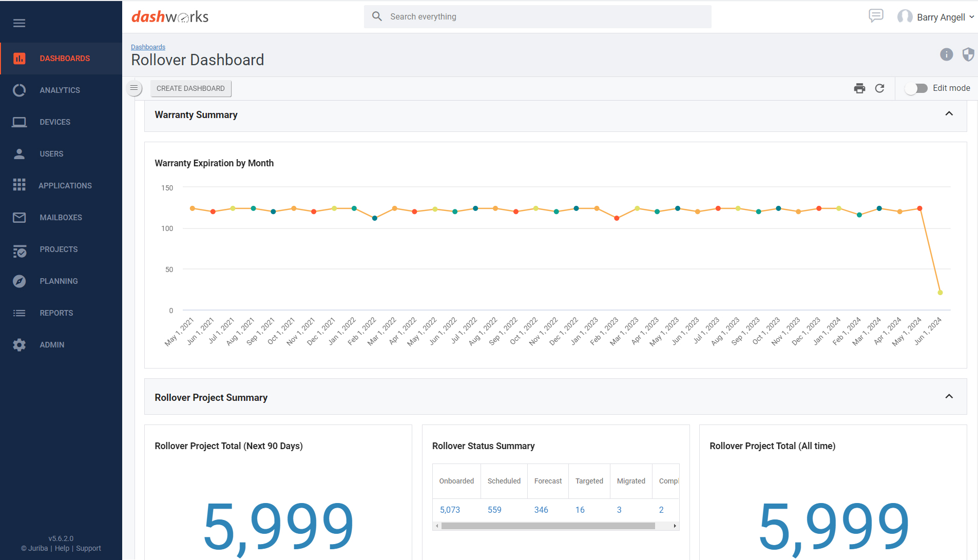Click the hamburger menu icon in sidebar
This screenshot has height=560, width=978.
pyautogui.click(x=20, y=23)
